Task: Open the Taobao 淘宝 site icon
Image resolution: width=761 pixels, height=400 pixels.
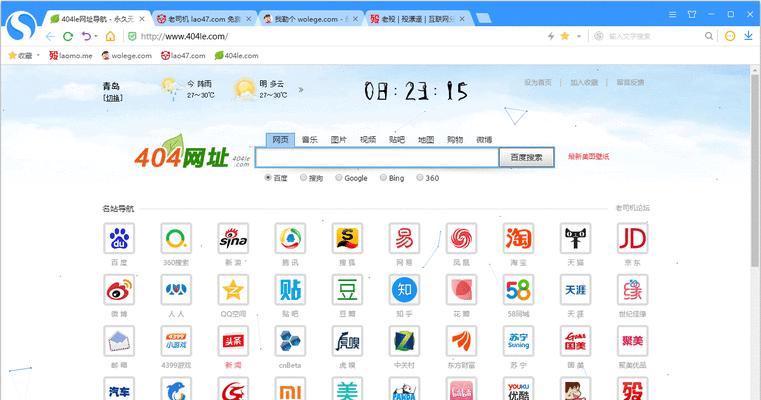Action: click(518, 238)
